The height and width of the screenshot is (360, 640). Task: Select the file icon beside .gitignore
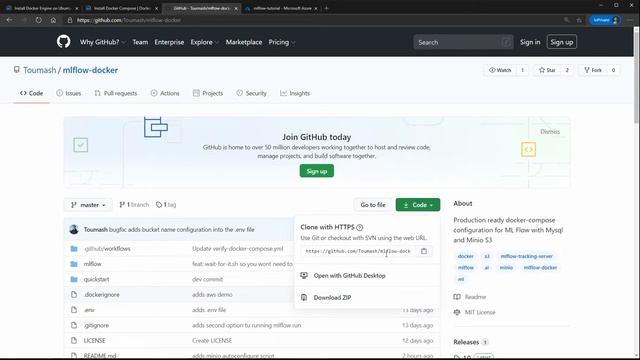coord(74,325)
